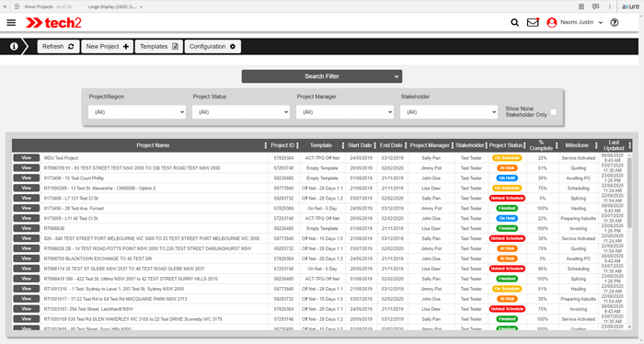
Task: Open the Project Manager filter dropdown
Action: [x=345, y=112]
